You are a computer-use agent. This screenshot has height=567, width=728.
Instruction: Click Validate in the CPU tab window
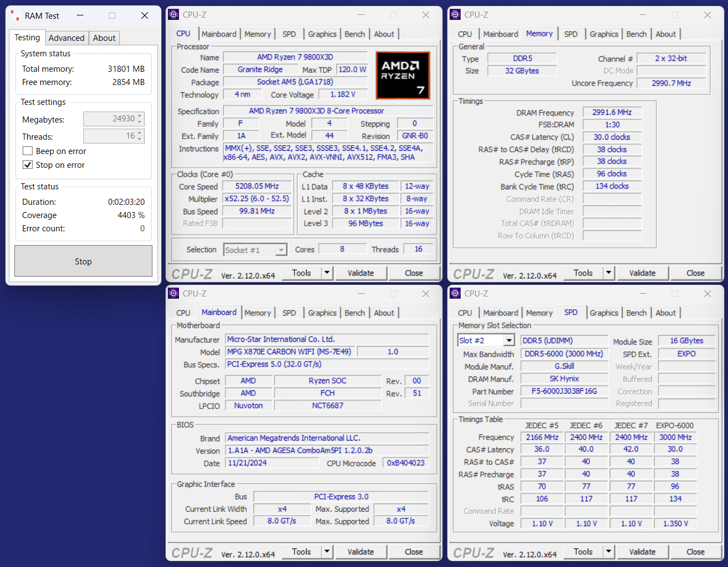click(x=361, y=273)
